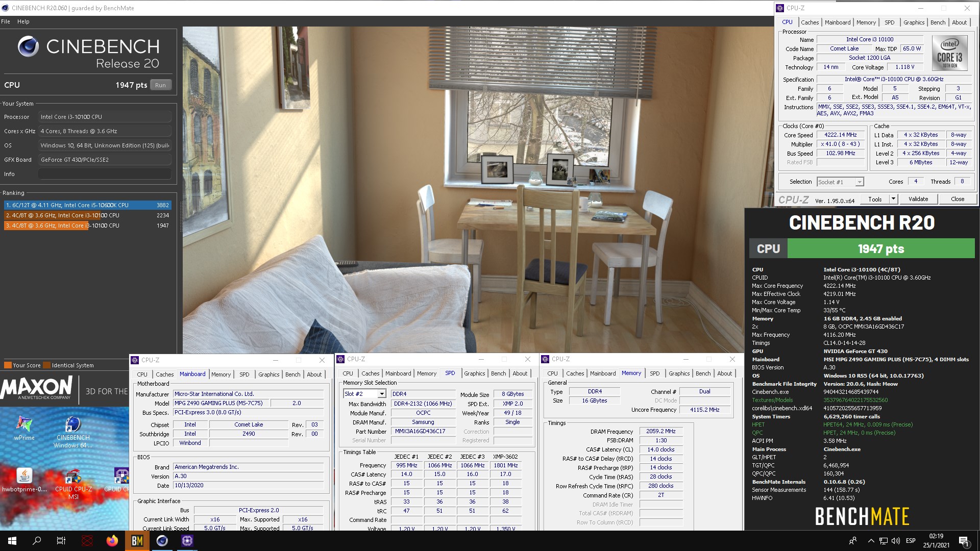Viewport: 980px width, 551px height.
Task: Click the empty Info field in Cinebench
Action: [x=105, y=174]
